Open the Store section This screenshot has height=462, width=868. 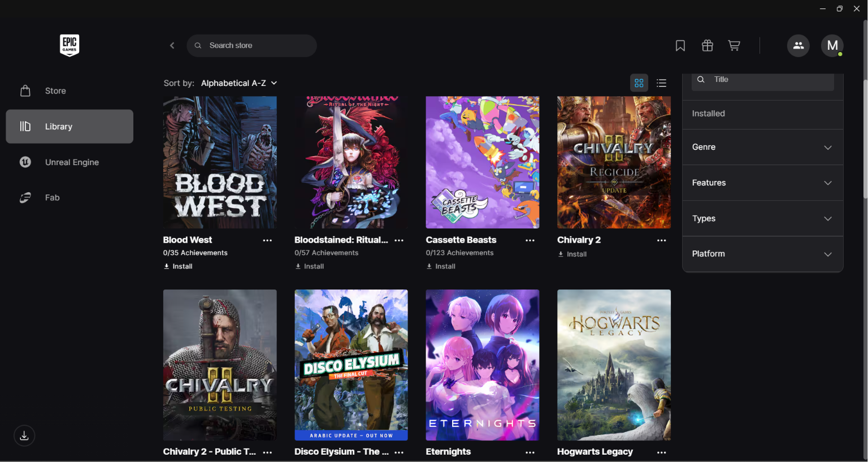click(x=70, y=91)
